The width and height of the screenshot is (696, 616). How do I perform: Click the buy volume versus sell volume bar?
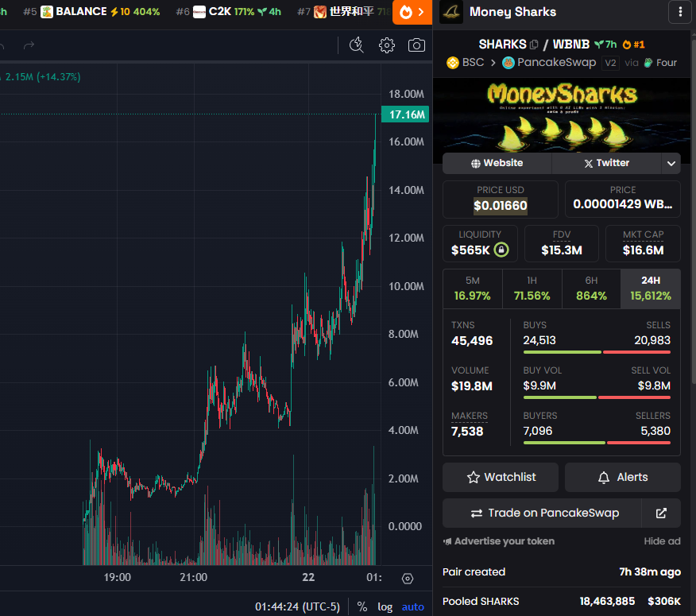[597, 397]
